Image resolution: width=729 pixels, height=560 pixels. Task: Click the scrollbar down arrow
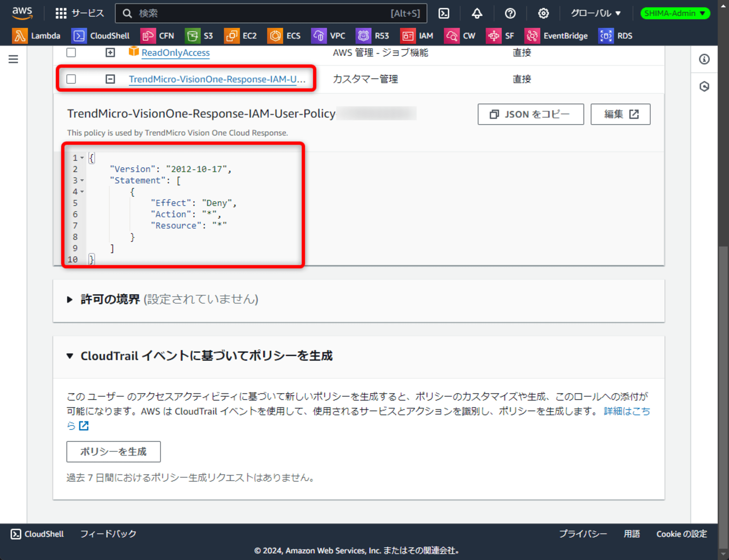coord(723,554)
